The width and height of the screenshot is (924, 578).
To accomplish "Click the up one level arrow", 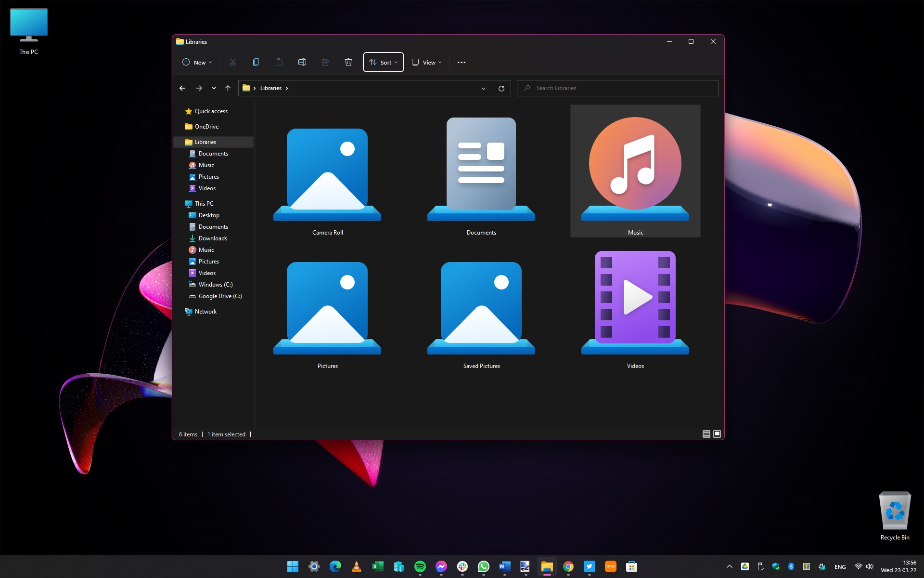I will pyautogui.click(x=228, y=88).
